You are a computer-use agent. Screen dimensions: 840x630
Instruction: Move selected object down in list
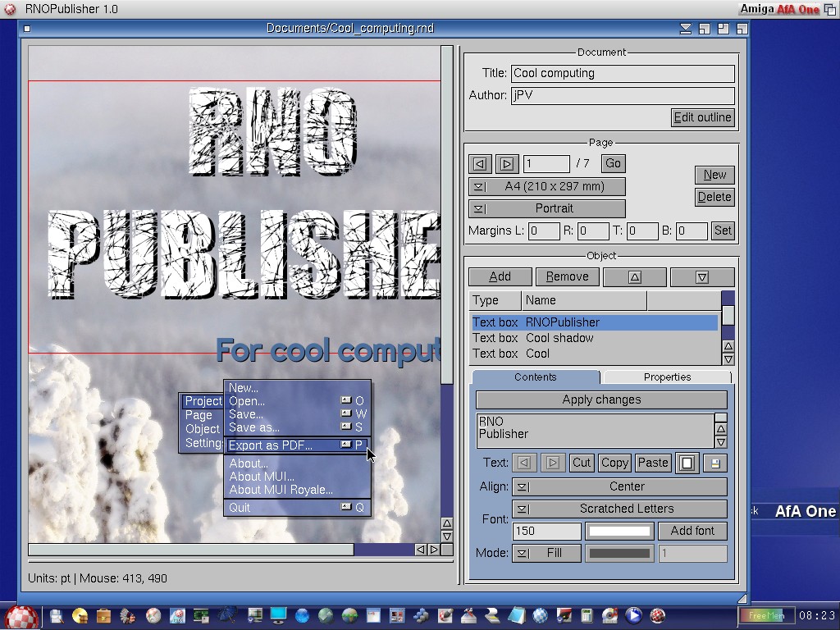tap(701, 277)
